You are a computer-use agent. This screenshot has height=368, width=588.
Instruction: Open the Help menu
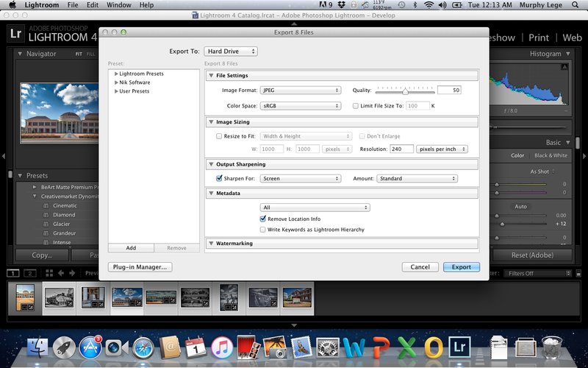coord(146,5)
